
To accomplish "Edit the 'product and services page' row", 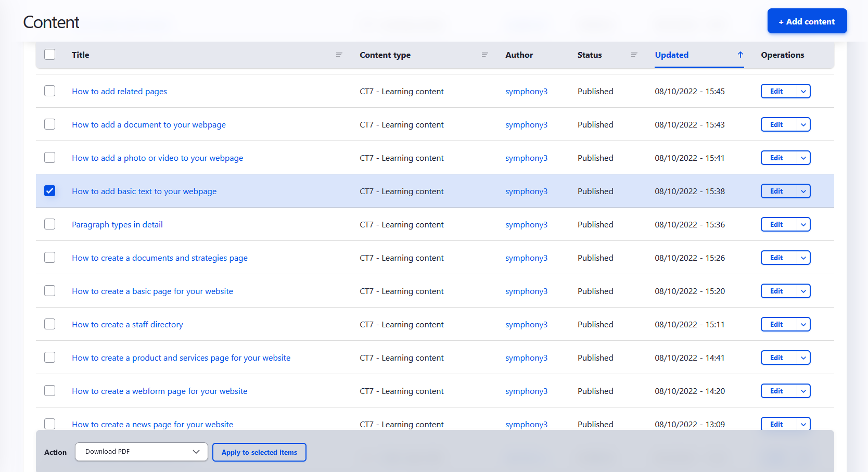I will (778, 358).
